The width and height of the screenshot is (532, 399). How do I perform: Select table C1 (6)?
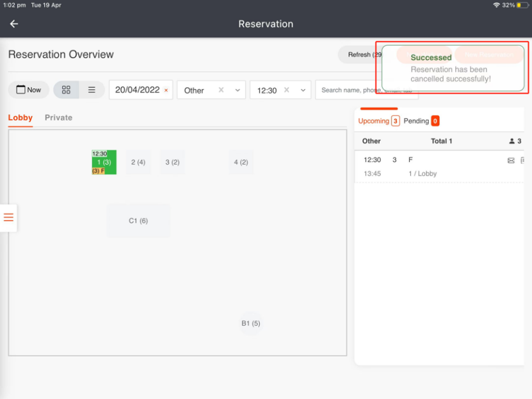pyautogui.click(x=138, y=221)
